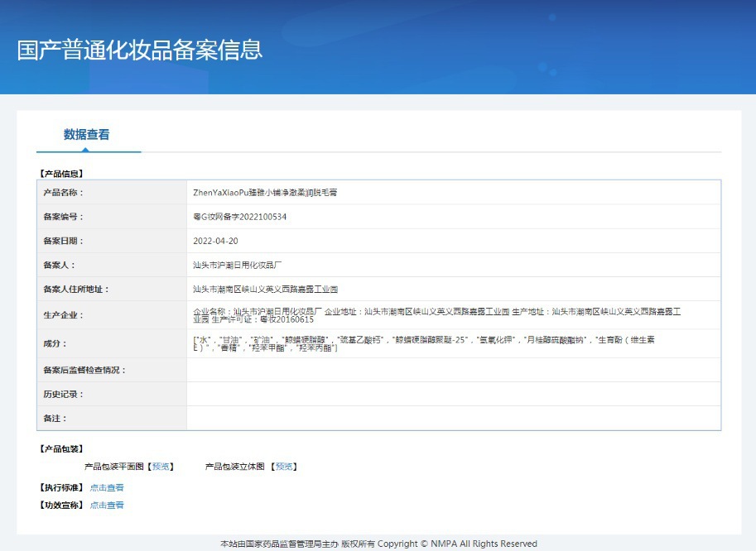Click the 生产企业 details text

tap(437, 315)
